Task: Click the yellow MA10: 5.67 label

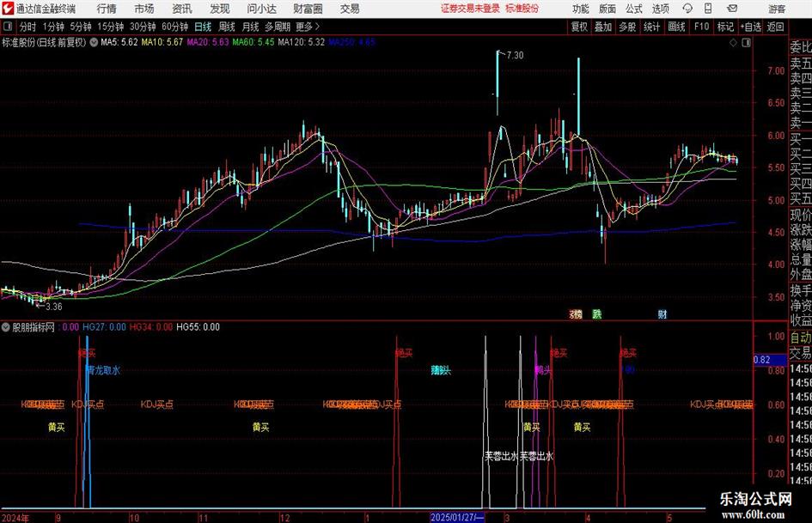Action: (x=162, y=42)
